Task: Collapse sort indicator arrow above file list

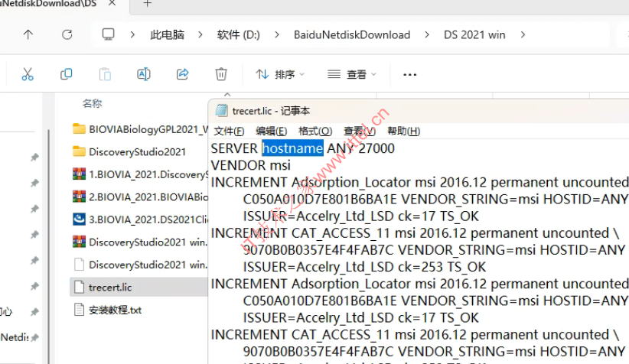Action: point(227,95)
